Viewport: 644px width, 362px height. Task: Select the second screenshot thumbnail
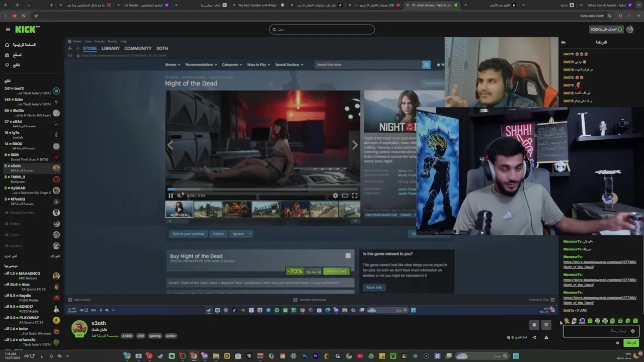208,209
